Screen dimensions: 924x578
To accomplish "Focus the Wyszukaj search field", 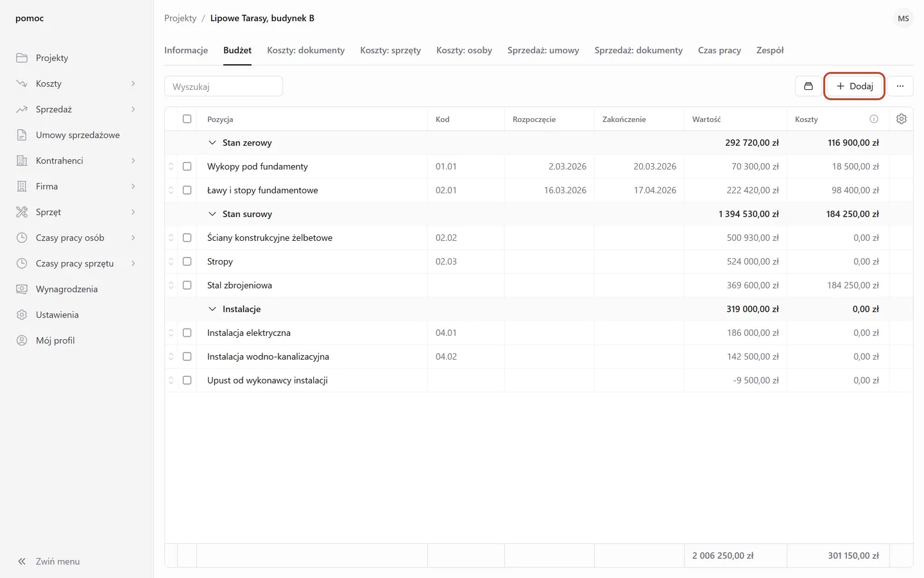I will (x=223, y=86).
